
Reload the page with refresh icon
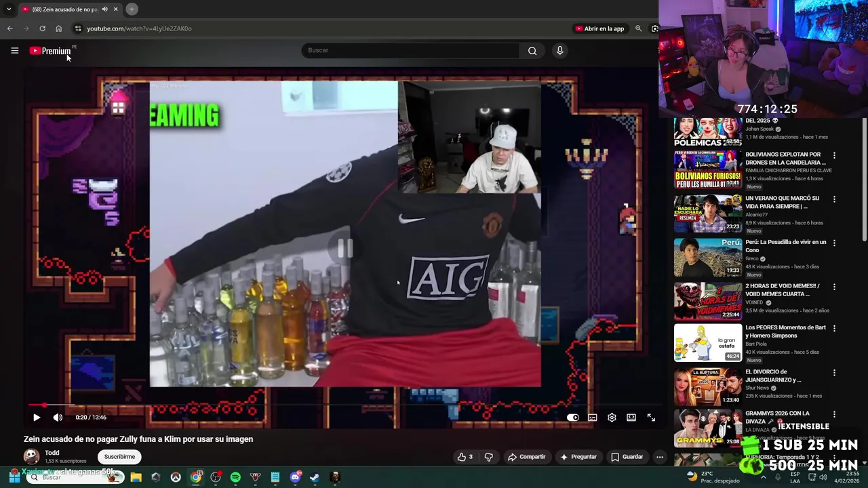tap(42, 28)
